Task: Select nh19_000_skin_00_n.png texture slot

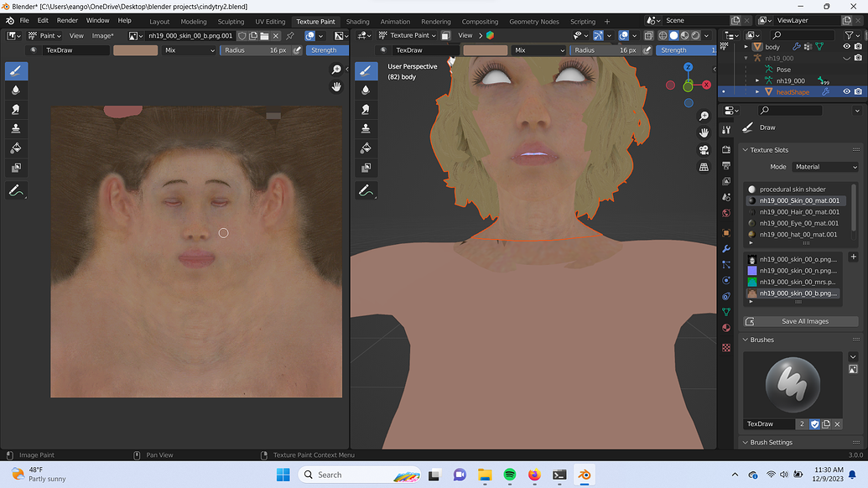Action: click(x=794, y=271)
